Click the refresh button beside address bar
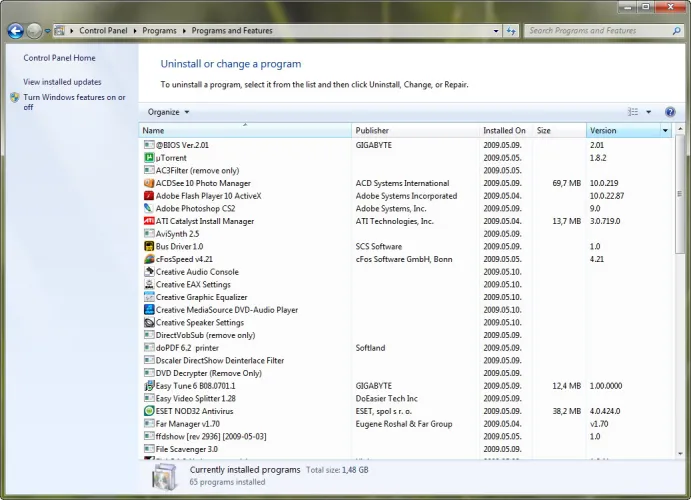 (511, 31)
